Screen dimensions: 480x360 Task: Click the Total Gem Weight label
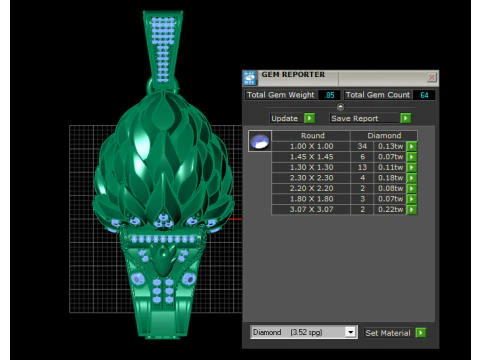pos(280,95)
